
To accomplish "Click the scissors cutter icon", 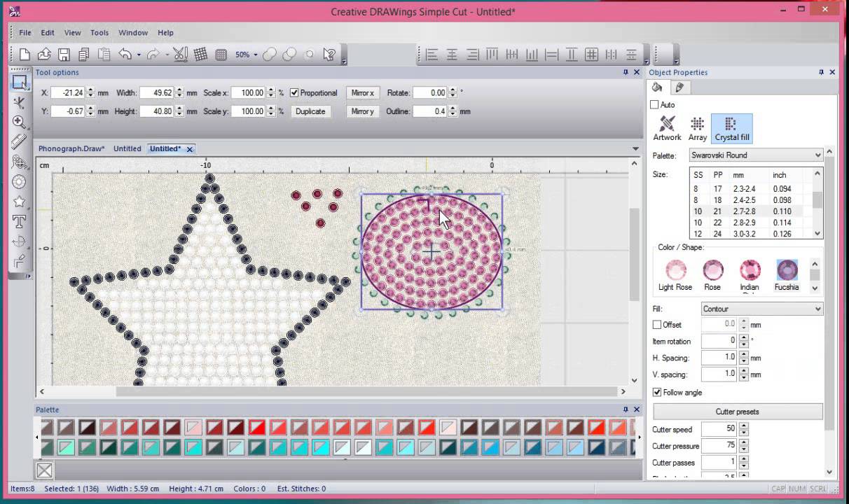I will point(180,54).
